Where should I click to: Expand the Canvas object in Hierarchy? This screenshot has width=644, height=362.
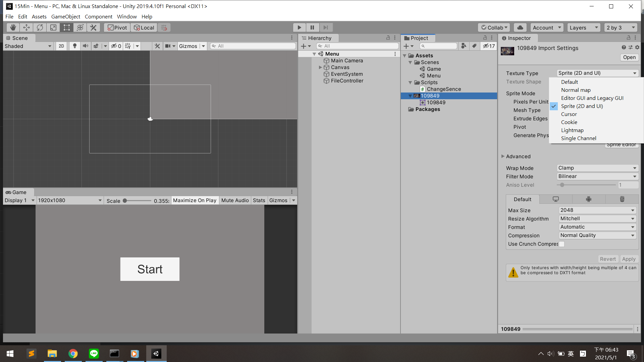click(x=320, y=67)
